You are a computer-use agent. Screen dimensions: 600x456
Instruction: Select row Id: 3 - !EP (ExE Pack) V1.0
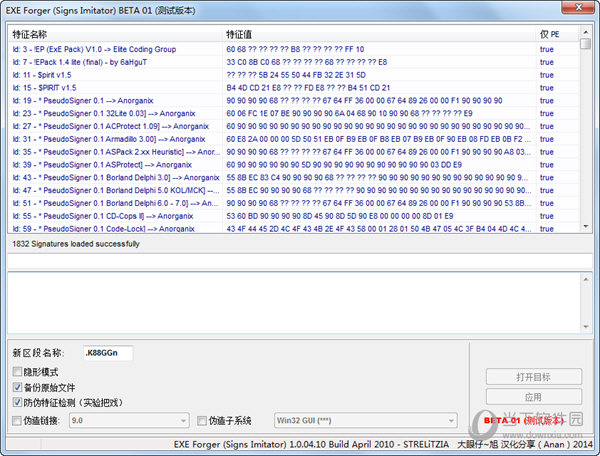click(293, 49)
